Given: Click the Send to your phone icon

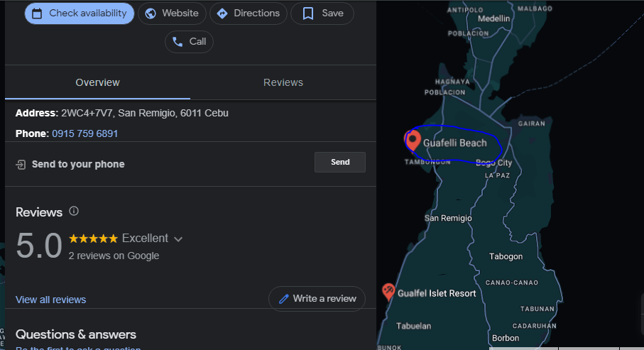Looking at the screenshot, I should click(21, 164).
